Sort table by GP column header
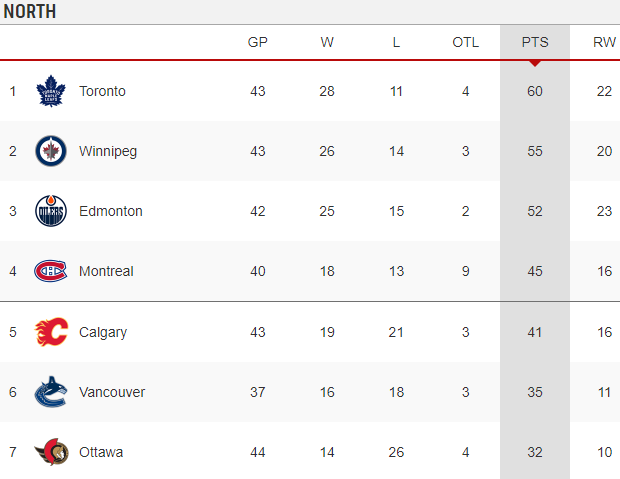The height and width of the screenshot is (479, 620). coord(257,42)
